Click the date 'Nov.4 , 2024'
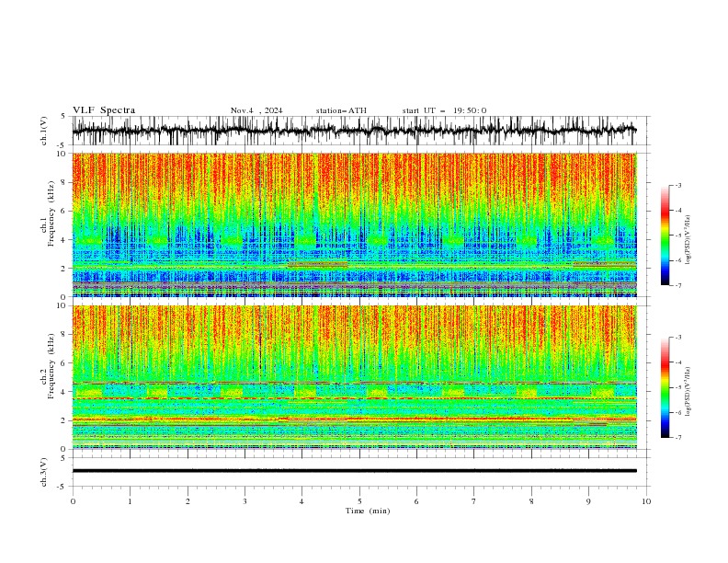 (x=256, y=110)
